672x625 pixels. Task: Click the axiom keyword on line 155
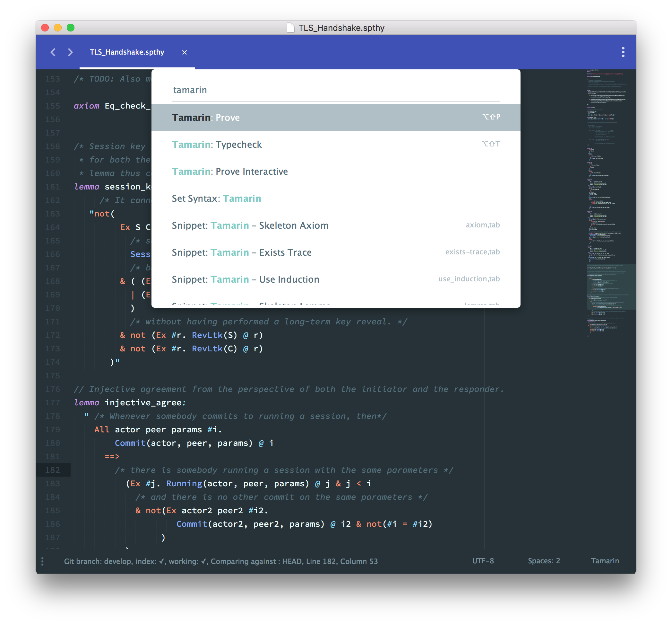click(x=87, y=106)
